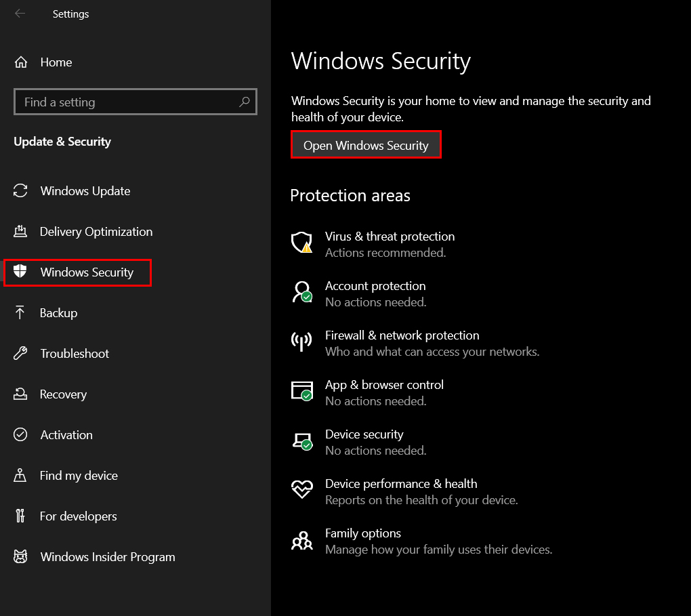The height and width of the screenshot is (616, 691).
Task: Click 'Who and what can access your networks.'
Action: (x=432, y=352)
